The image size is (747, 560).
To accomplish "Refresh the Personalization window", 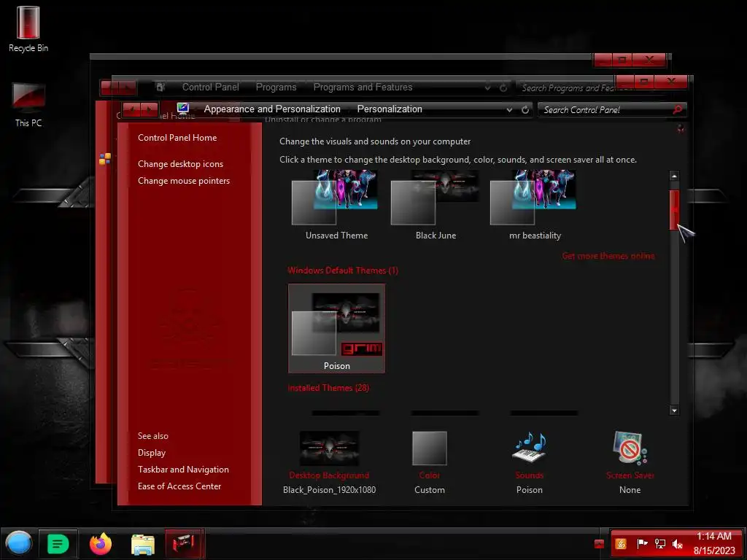I will point(525,109).
